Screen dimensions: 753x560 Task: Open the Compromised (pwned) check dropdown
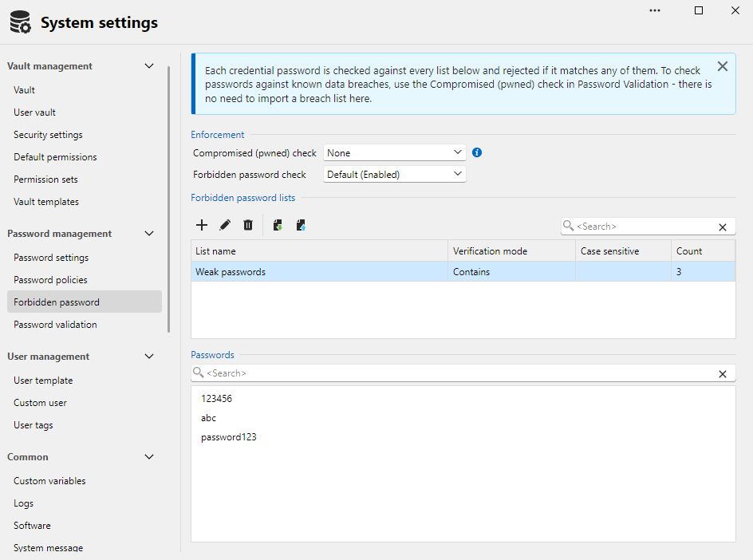click(x=395, y=152)
